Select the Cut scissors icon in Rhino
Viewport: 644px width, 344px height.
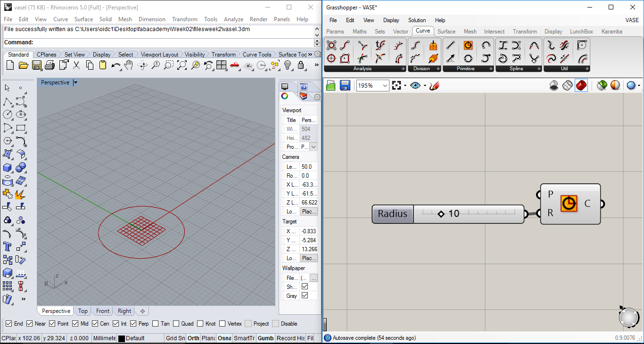76,66
